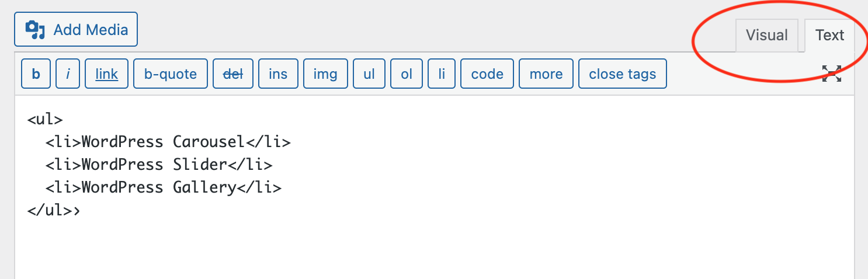
Task: Click the Add Media button
Action: pyautogui.click(x=76, y=29)
